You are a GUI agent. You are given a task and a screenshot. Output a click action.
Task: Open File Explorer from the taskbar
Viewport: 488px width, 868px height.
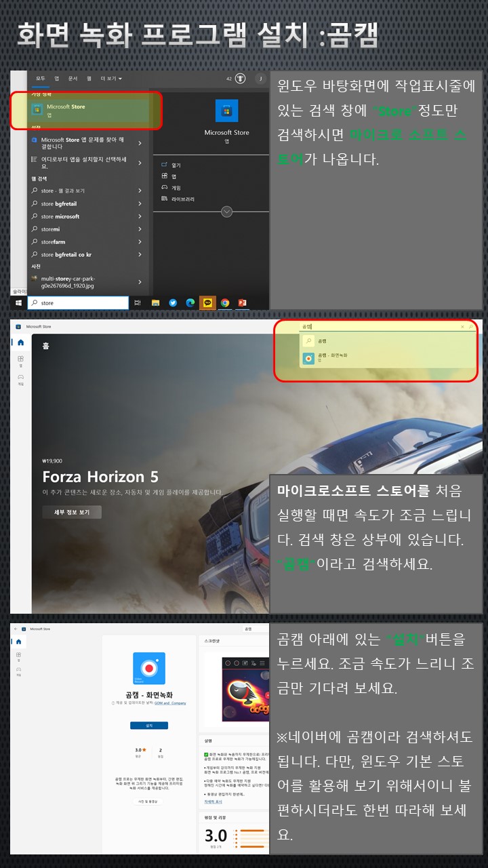(155, 303)
